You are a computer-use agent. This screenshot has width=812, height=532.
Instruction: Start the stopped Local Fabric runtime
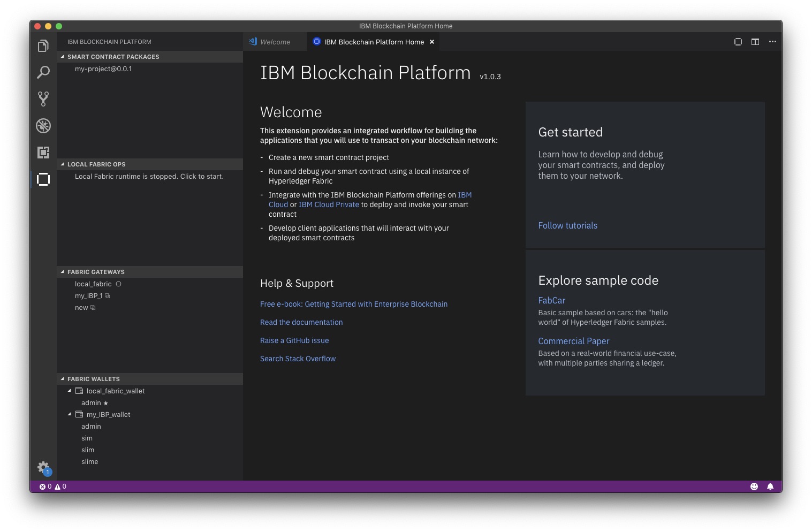150,177
